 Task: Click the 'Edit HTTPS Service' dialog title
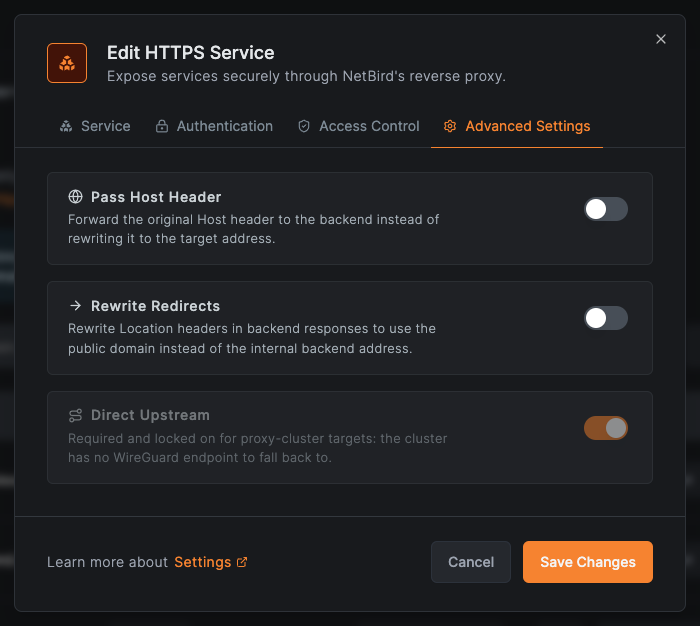191,53
